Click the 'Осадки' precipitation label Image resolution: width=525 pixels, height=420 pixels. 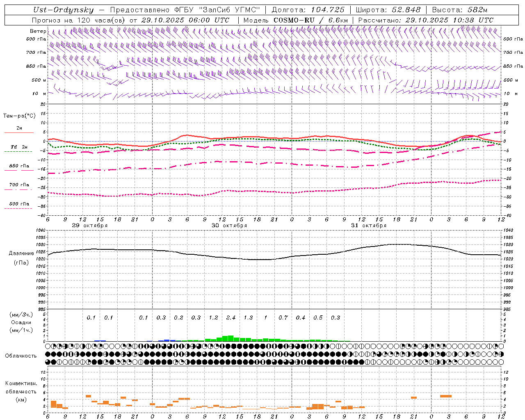(x=21, y=322)
